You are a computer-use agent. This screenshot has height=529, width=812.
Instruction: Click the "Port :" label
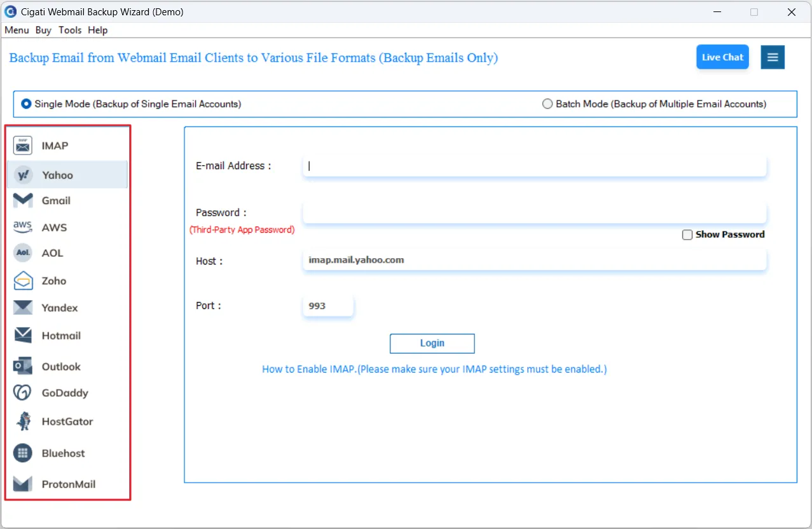[209, 305]
